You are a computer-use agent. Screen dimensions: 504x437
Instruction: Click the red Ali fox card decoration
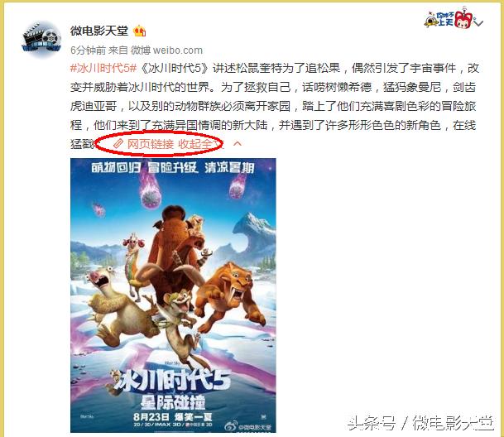[463, 19]
